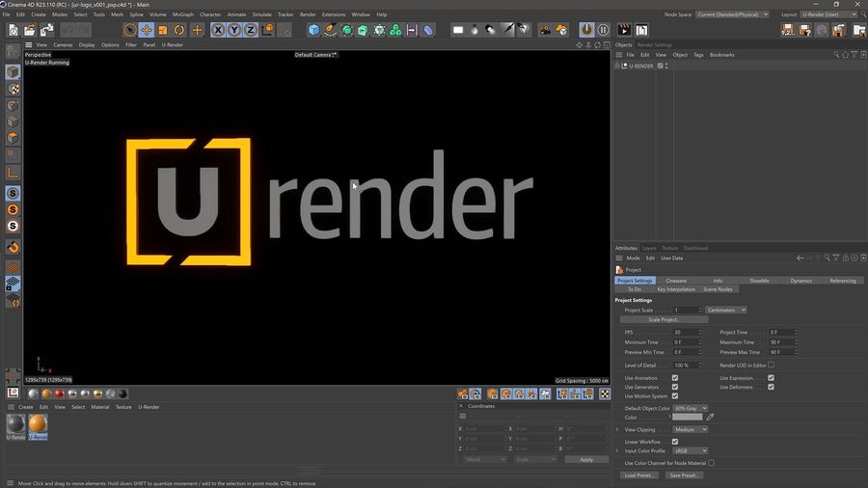Open the Open Project folder icon
868x488 pixels.
(30, 30)
